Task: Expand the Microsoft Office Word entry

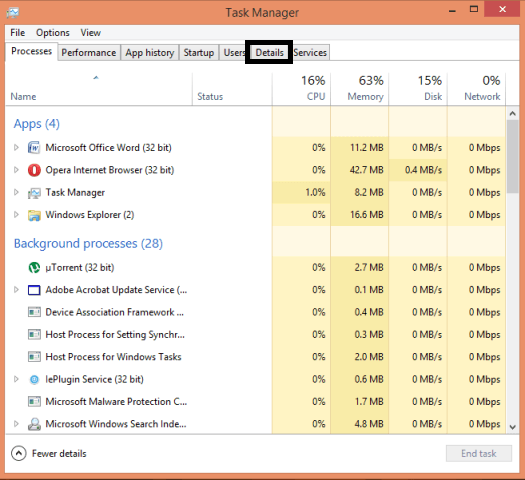Action: click(16, 148)
